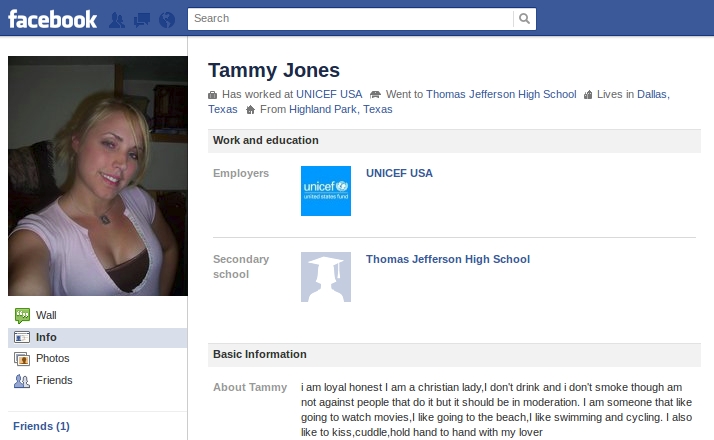The height and width of the screenshot is (440, 714).
Task: Click the Photos icon in sidebar
Action: (22, 359)
